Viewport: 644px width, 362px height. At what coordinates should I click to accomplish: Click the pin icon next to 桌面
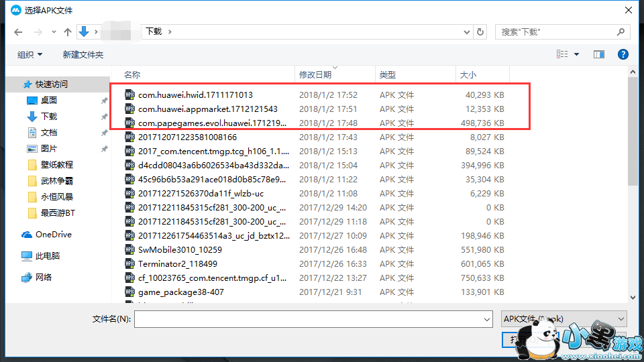[105, 101]
